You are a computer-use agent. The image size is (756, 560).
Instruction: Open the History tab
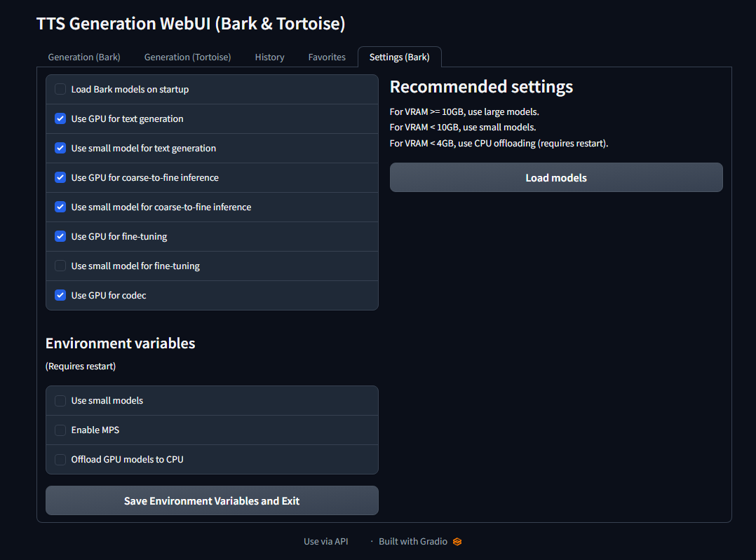pyautogui.click(x=269, y=57)
